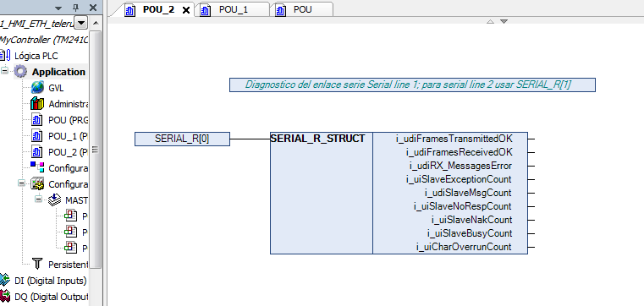Screen dimensions: 644x306
Task: Collapse the MAST task node
Action: (x=38, y=199)
